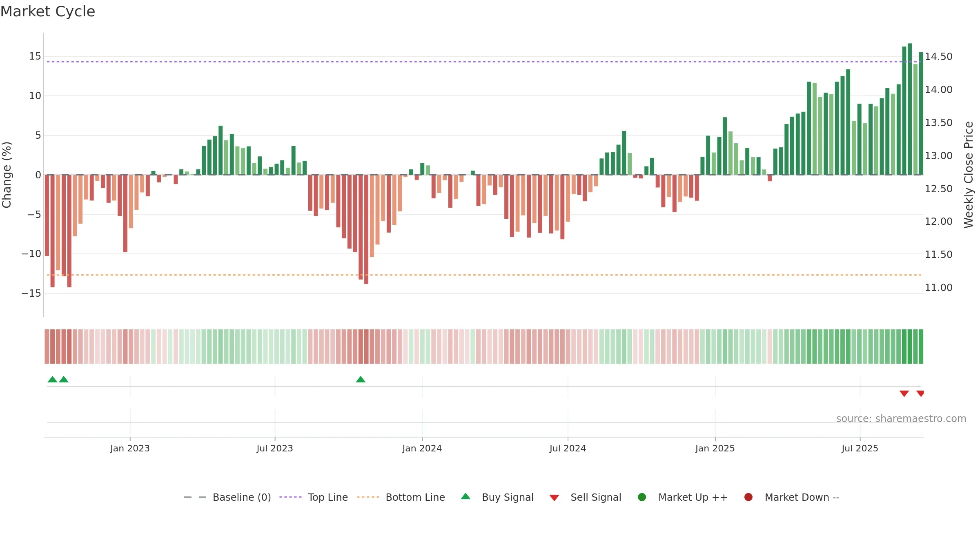Toggle the Market Up ++ legend entry
980x551 pixels.
(x=682, y=497)
